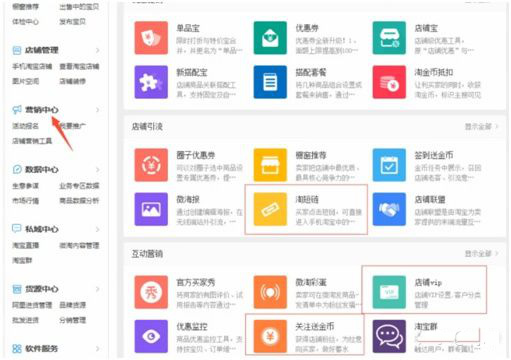Viewport: 511px width, 360px height.
Task: Open the 微海报 picture icon
Action: [151, 209]
